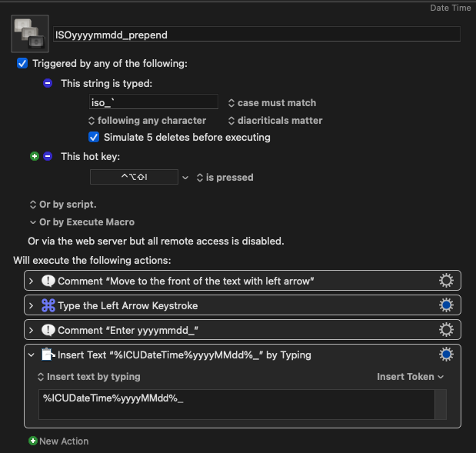Open gear menu for Left Arrow Keystroke action
The width and height of the screenshot is (476, 453).
(445, 305)
